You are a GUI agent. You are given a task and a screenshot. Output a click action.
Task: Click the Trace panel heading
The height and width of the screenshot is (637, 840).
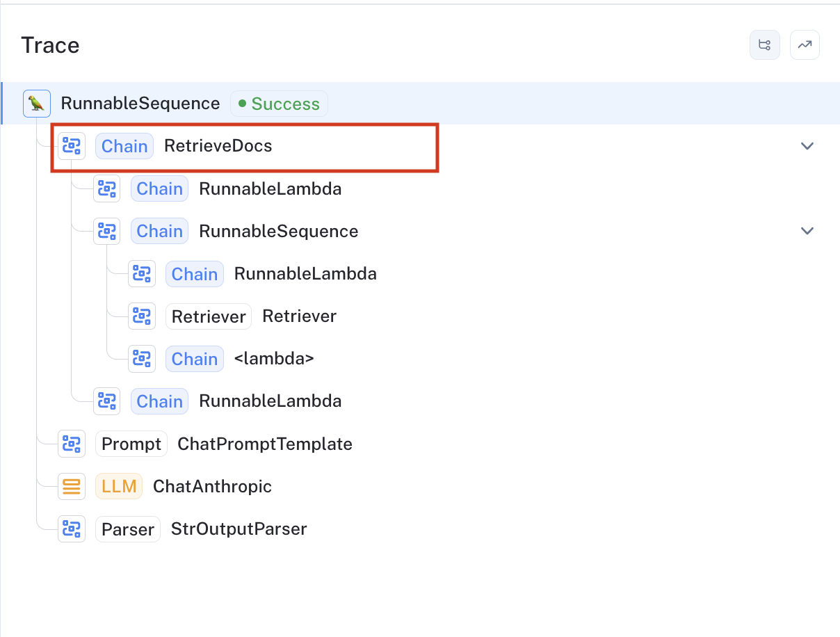[50, 45]
